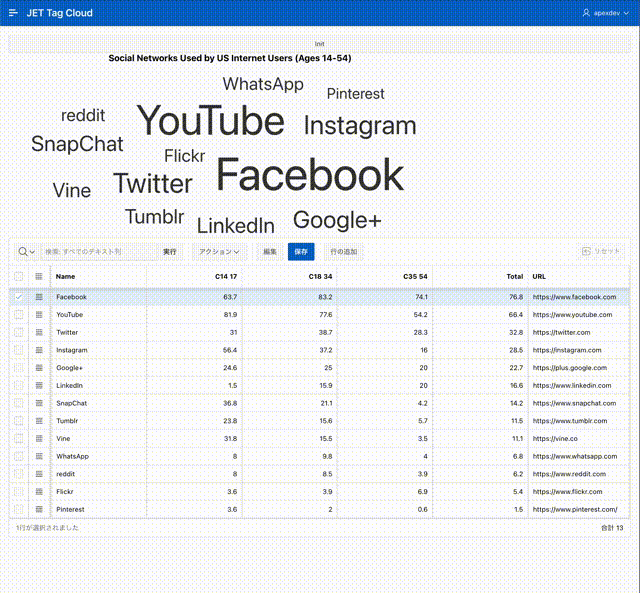Click the 編集 edit button
The width and height of the screenshot is (640, 593).
coord(270,252)
